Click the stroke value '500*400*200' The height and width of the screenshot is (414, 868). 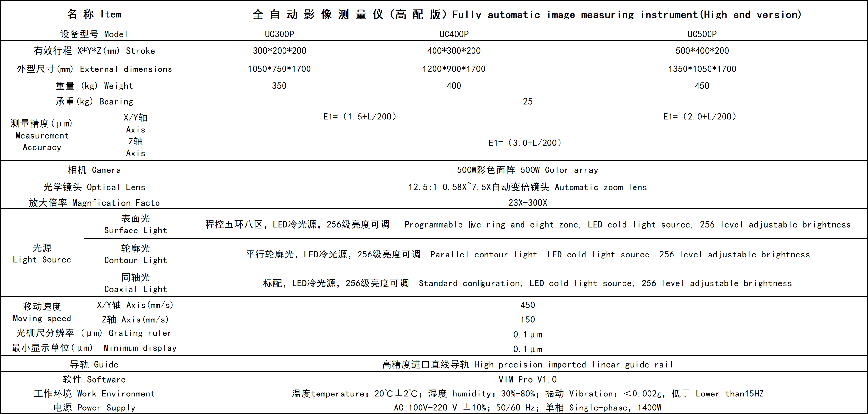pyautogui.click(x=702, y=51)
